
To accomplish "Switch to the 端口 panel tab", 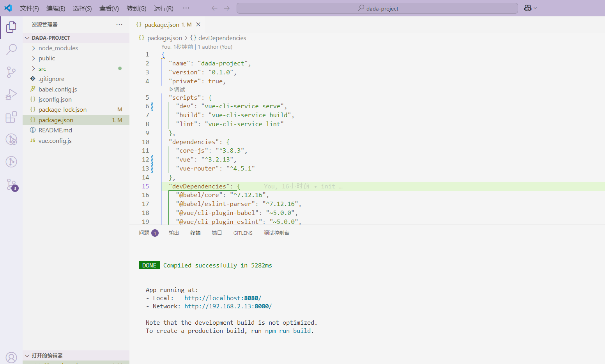I will click(217, 233).
